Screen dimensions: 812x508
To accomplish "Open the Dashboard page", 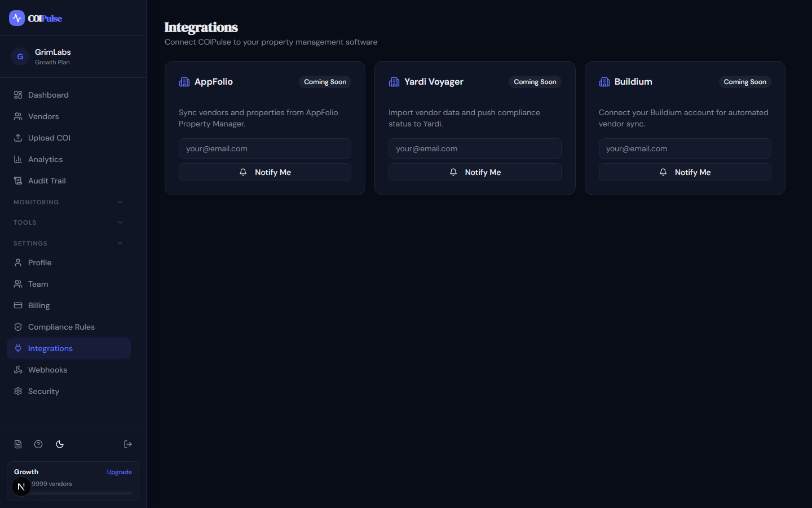I will [x=69, y=95].
